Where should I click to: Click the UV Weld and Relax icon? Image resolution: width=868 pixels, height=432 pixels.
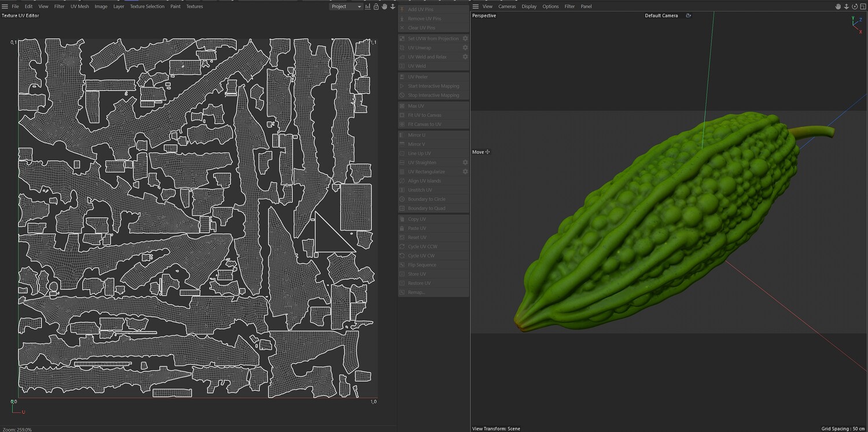pyautogui.click(x=402, y=57)
